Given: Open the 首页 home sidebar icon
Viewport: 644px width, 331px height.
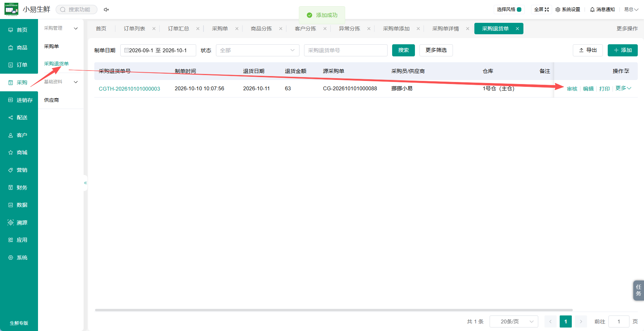Looking at the screenshot, I should point(11,30).
